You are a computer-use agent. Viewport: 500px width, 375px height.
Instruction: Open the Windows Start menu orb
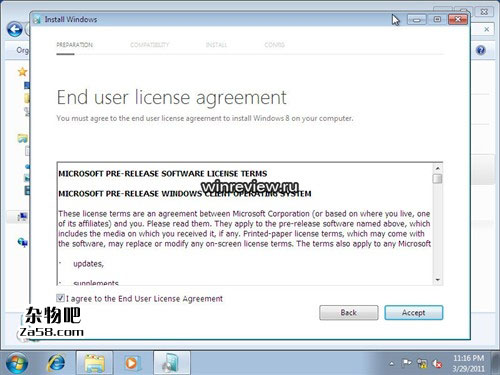16,363
